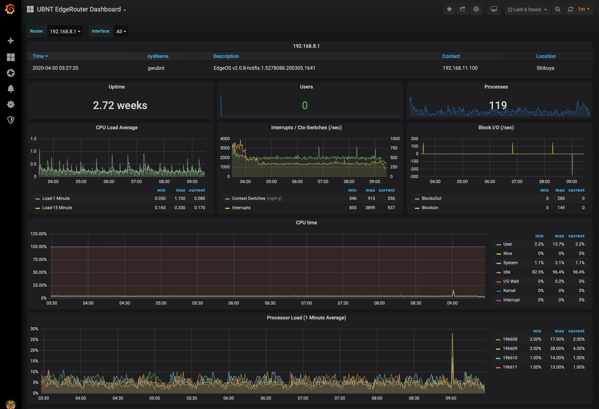This screenshot has height=409, width=599.
Task: Sort table by sysName column
Action: pos(158,56)
